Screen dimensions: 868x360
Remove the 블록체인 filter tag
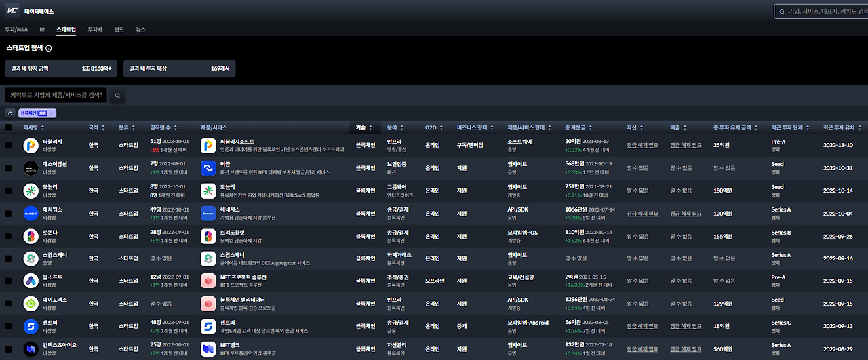(52, 113)
